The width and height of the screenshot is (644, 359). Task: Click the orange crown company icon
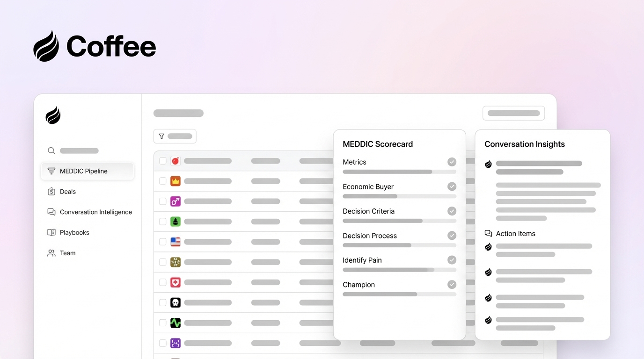[x=176, y=181]
